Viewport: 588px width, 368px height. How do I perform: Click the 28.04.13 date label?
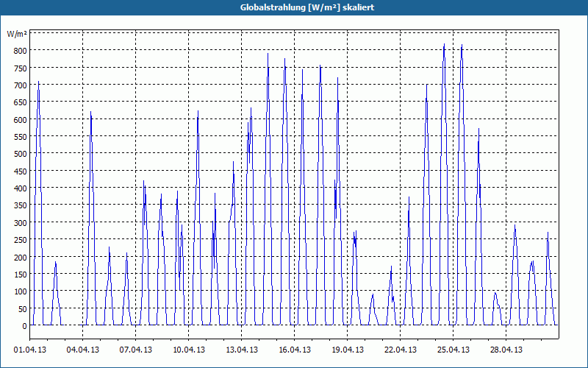coord(506,350)
